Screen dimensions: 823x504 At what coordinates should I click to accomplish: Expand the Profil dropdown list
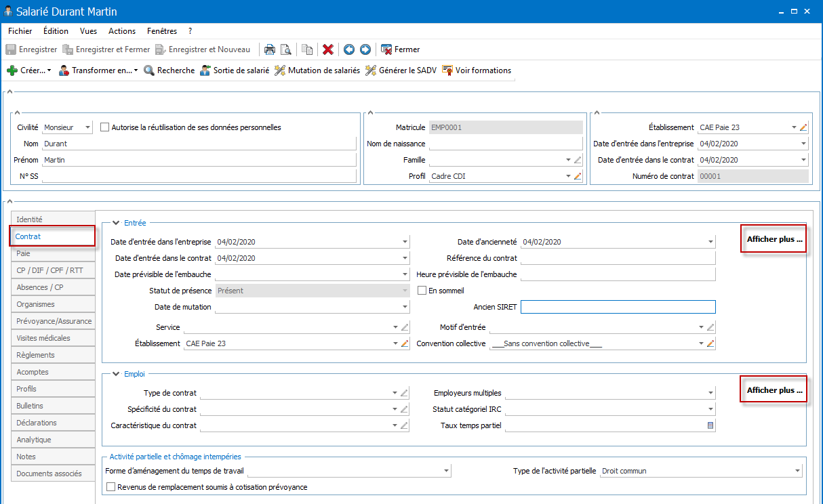(568, 176)
